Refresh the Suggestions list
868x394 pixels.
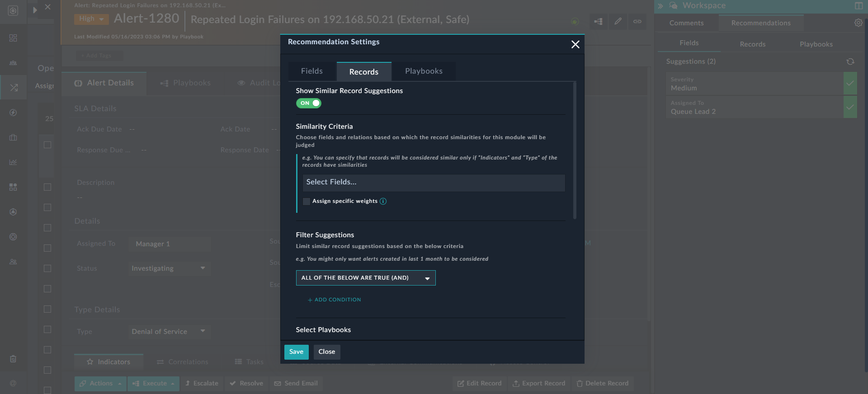tap(850, 61)
